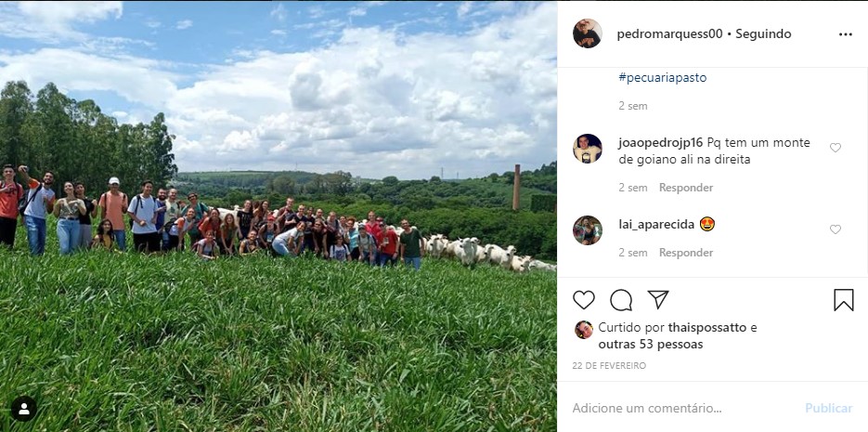The image size is (868, 432).
Task: Open the #pecuariapasto hashtag
Action: (x=663, y=77)
